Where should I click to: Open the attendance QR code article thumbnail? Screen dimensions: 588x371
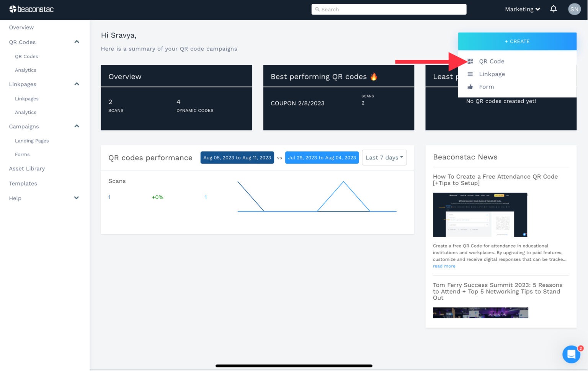click(480, 215)
